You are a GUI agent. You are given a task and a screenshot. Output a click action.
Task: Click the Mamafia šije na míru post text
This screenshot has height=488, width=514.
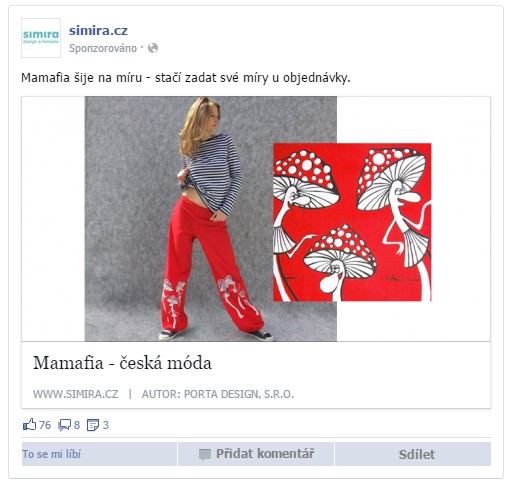point(186,78)
